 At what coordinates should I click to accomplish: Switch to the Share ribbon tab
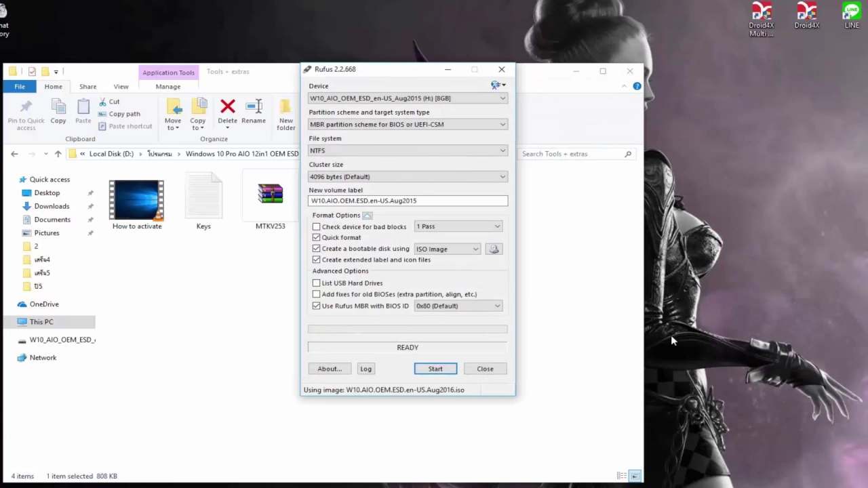87,87
